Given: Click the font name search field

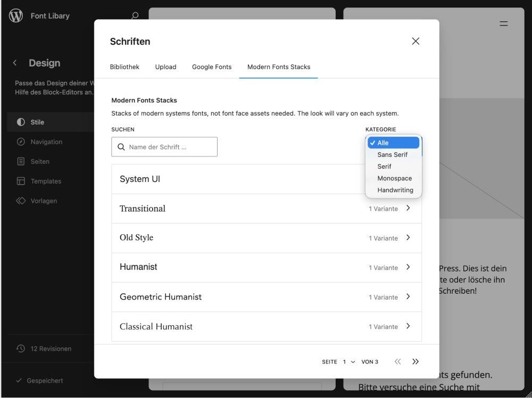Looking at the screenshot, I should [x=170, y=147].
